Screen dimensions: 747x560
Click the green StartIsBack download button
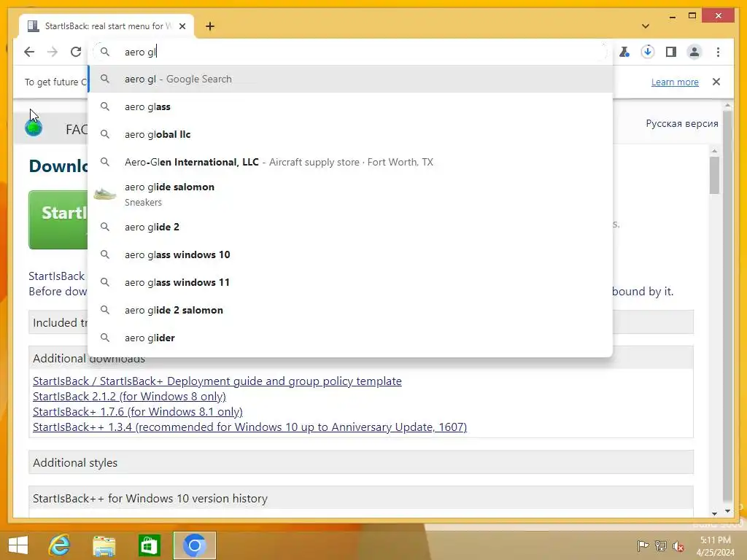point(58,219)
